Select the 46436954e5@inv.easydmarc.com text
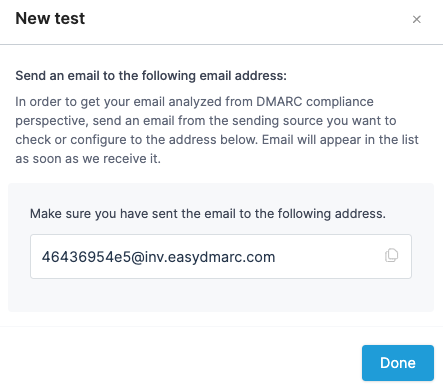Screen dimensions: 443x391 pos(158,257)
